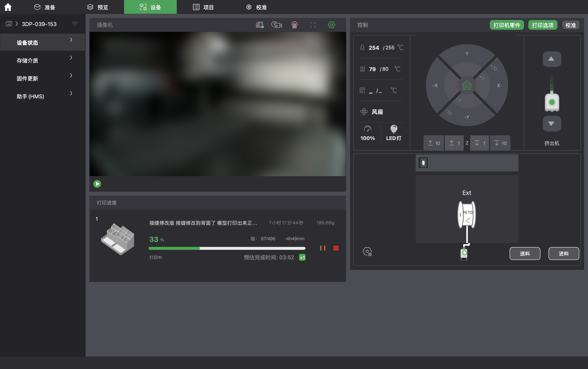Edit the PETG filament spool
This screenshot has width=588, height=369.
467,215
